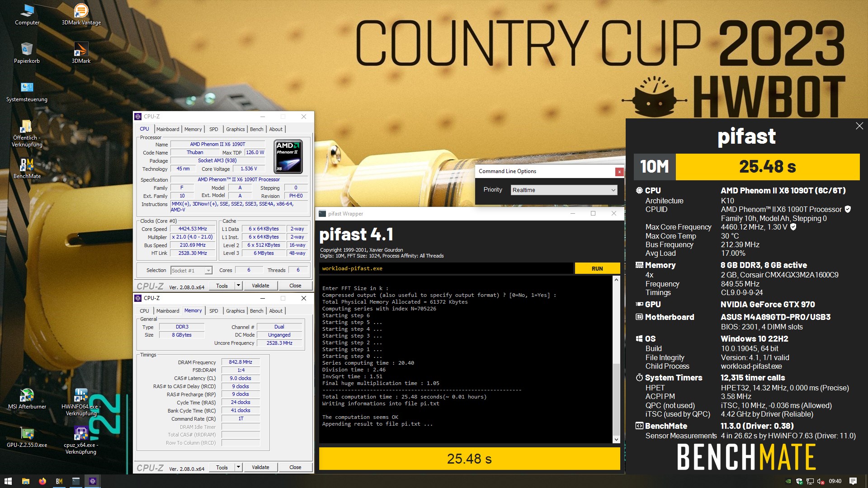Select About tab in upper CPU-Z window
The image size is (868, 488).
[x=276, y=129]
